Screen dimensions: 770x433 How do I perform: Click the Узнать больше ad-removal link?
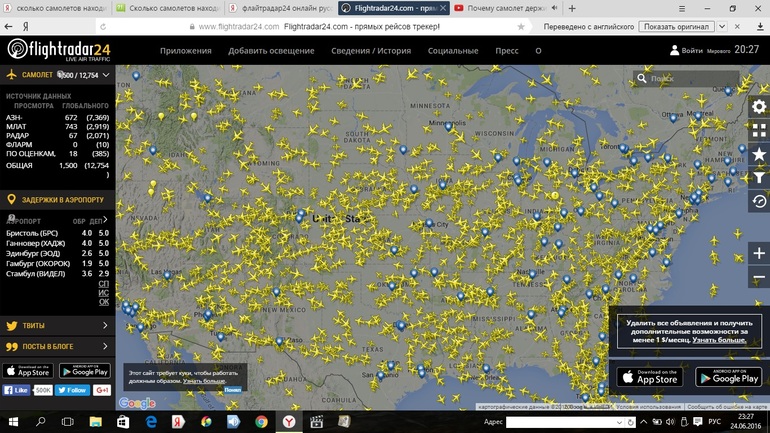click(719, 340)
